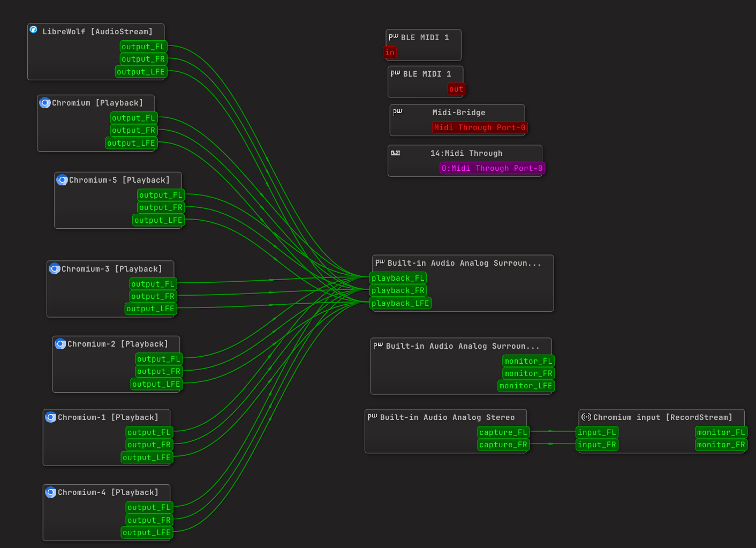The width and height of the screenshot is (756, 548).
Task: Click the Chromium-5 node icon
Action: tap(62, 180)
